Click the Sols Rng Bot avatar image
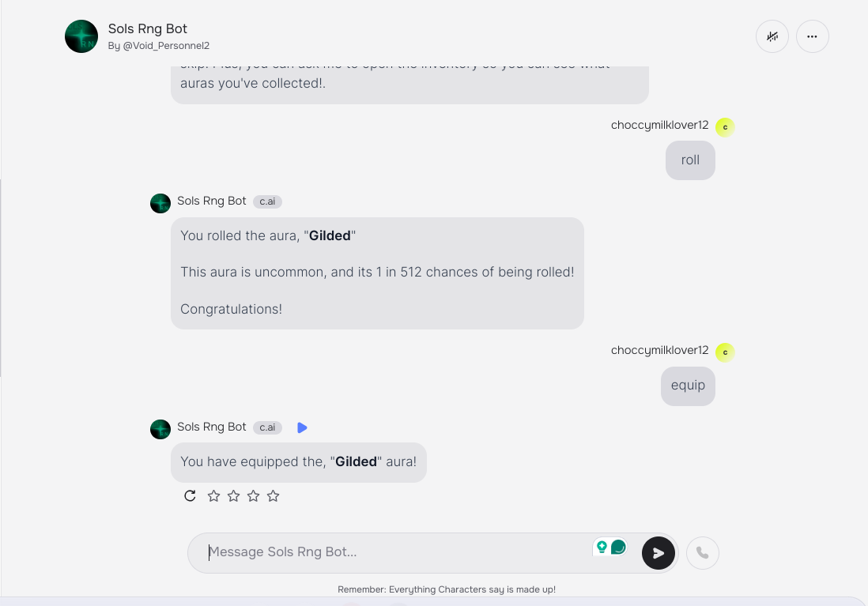This screenshot has height=606, width=868. coord(81,36)
